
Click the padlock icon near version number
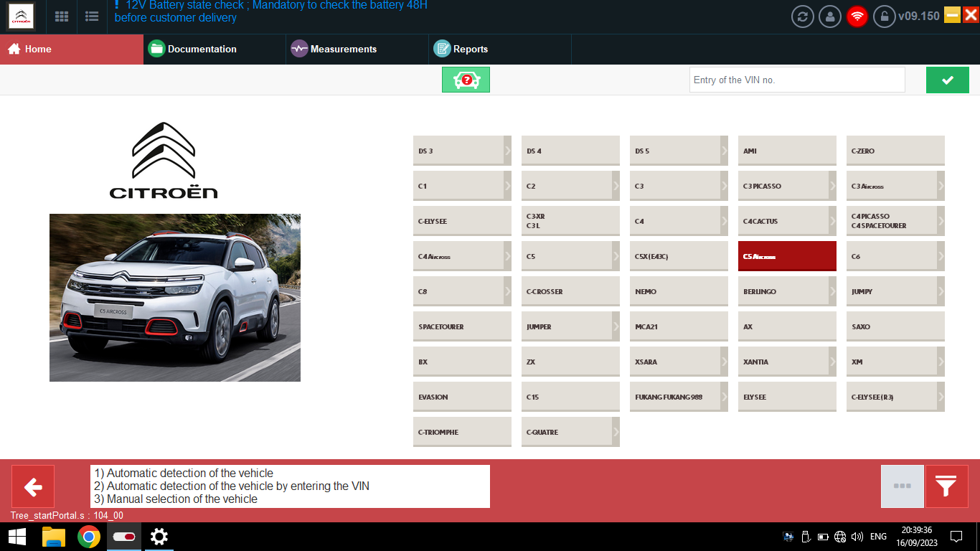click(x=884, y=16)
